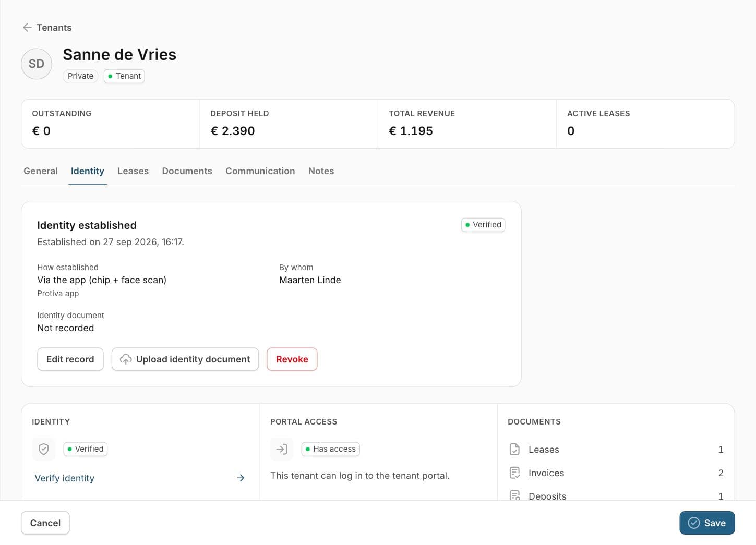The height and width of the screenshot is (545, 756).
Task: Click the Edit record button
Action: coord(70,359)
